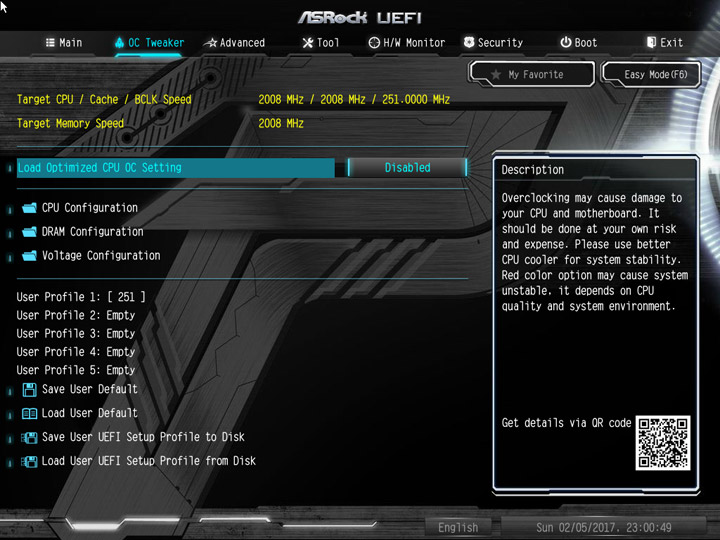Image resolution: width=720 pixels, height=540 pixels.
Task: Click the H/W Monitor gauge icon
Action: click(x=374, y=43)
